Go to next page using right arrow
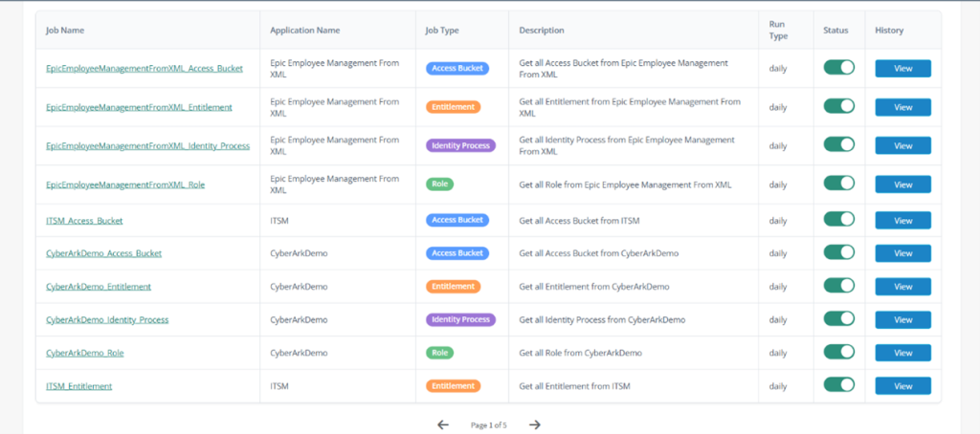Image resolution: width=980 pixels, height=434 pixels. (534, 424)
